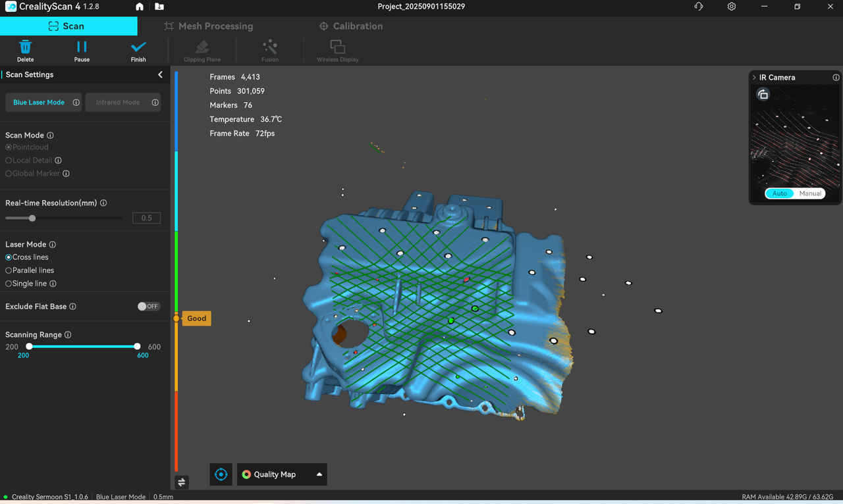
Task: Open the settings gear icon
Action: [732, 7]
